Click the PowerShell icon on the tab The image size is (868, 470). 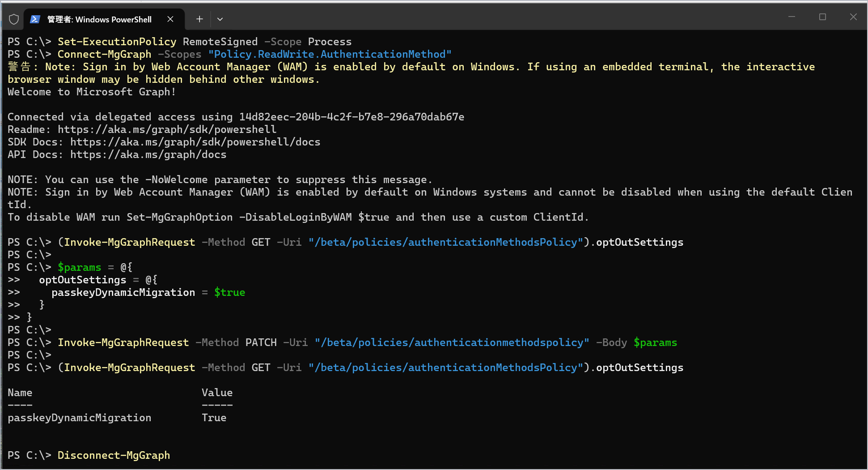35,19
